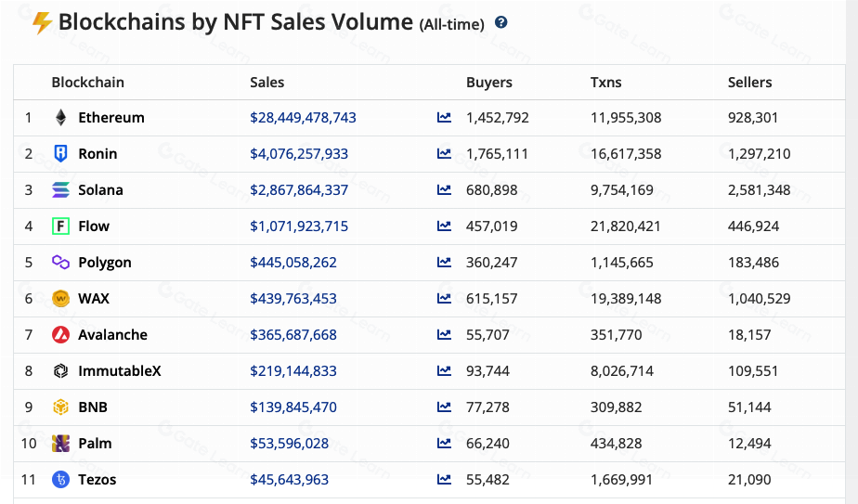This screenshot has height=504, width=858.
Task: Open the Palm blockchain name link
Action: 95,444
